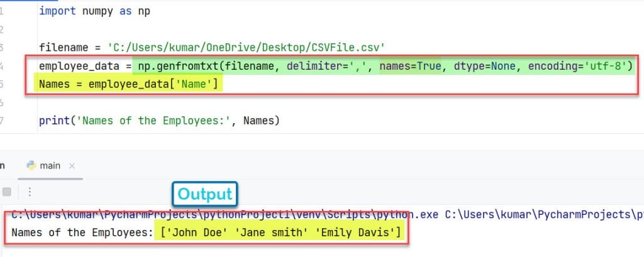Open the vertical three-dot more options menu
Viewport: 644px width, 257px height.
click(x=29, y=192)
